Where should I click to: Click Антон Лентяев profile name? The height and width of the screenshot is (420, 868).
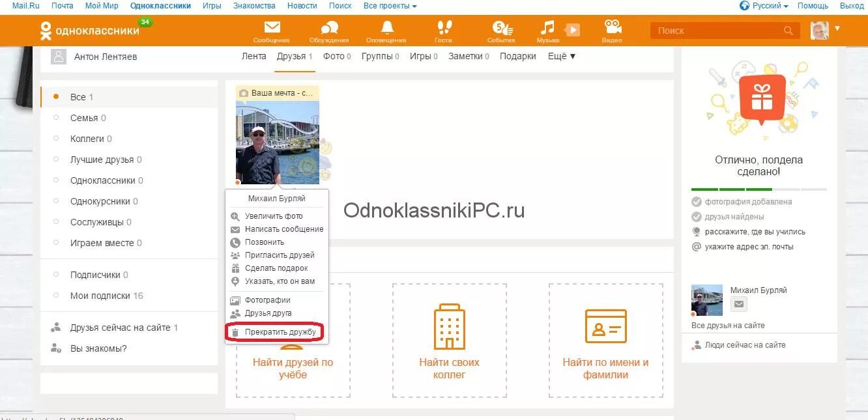point(106,57)
